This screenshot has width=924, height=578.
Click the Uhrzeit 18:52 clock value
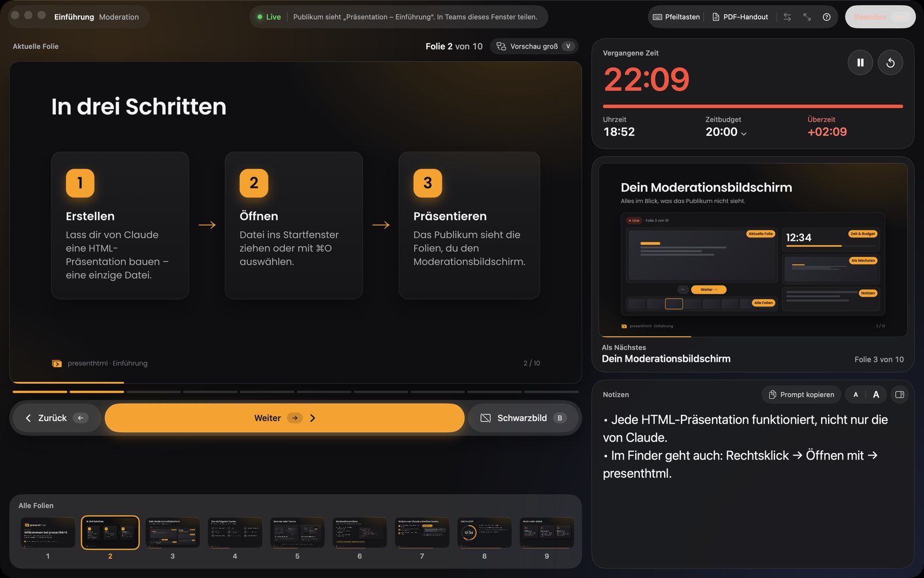[619, 132]
